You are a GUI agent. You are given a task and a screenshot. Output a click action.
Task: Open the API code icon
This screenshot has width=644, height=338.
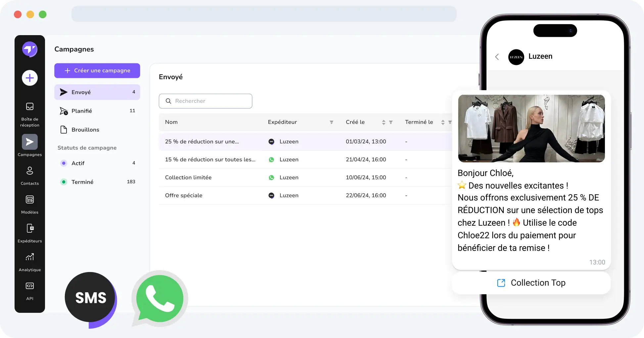click(x=30, y=286)
